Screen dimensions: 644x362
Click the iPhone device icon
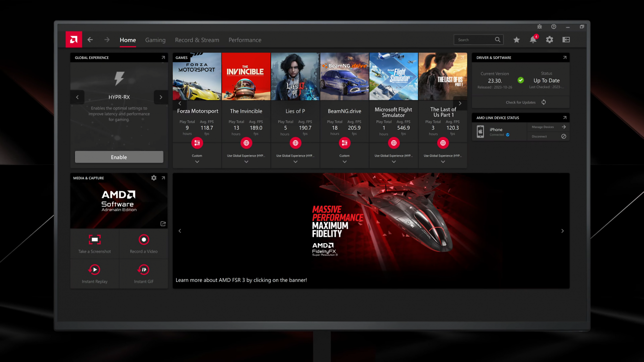pos(480,132)
